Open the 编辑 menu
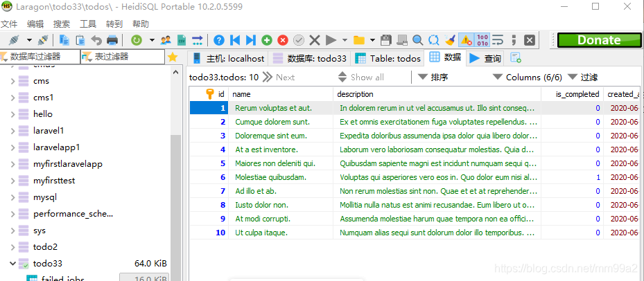 35,24
